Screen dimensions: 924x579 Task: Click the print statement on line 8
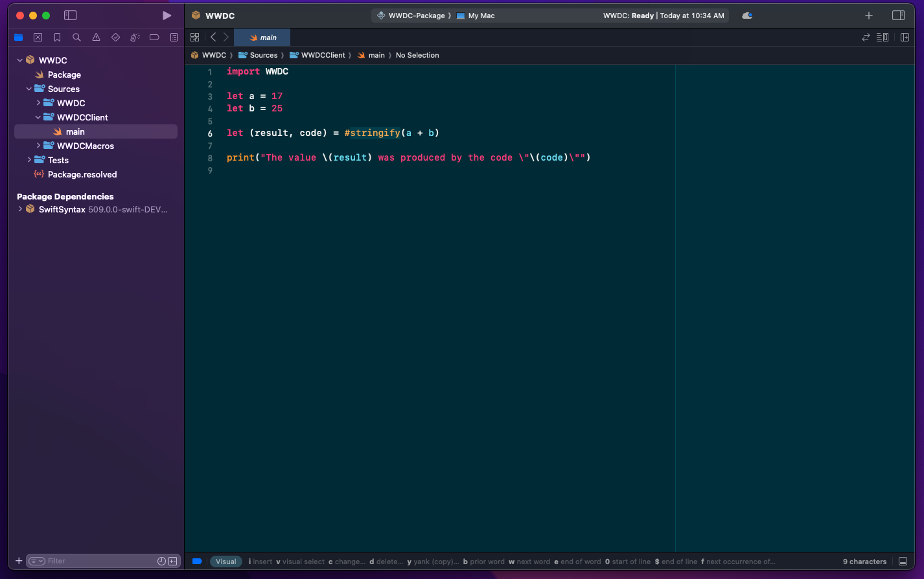[408, 157]
